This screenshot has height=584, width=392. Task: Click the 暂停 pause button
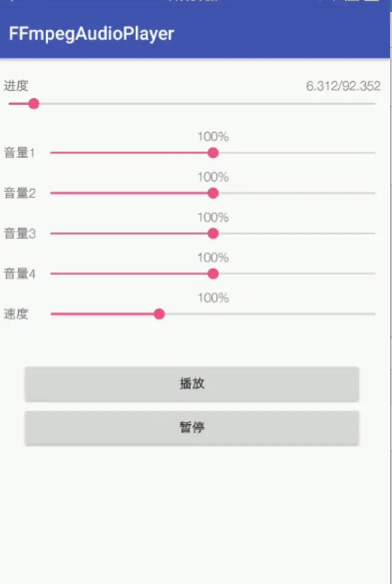point(192,428)
